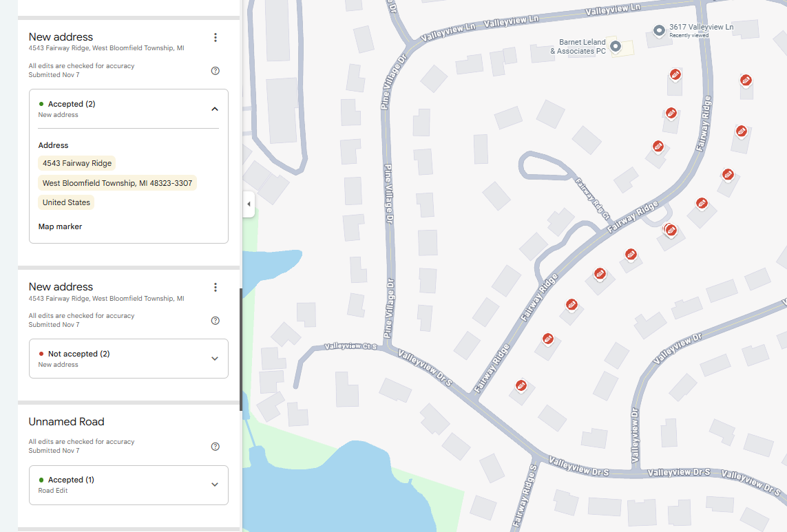Click help icon in second New address card
787x532 pixels.
point(216,321)
